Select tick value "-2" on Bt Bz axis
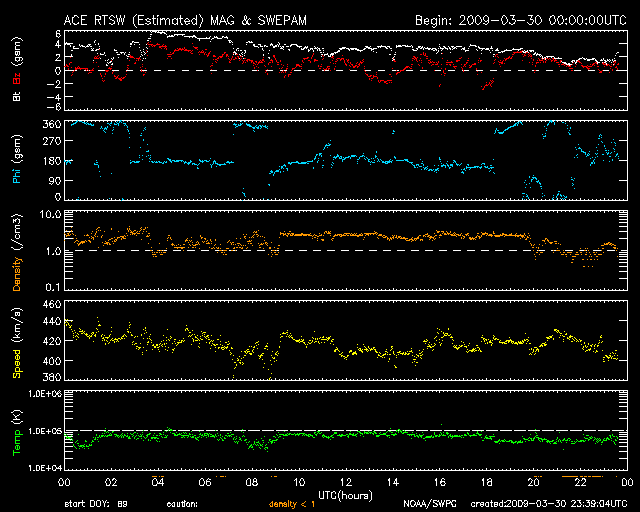The width and height of the screenshot is (640, 512). pos(54,84)
